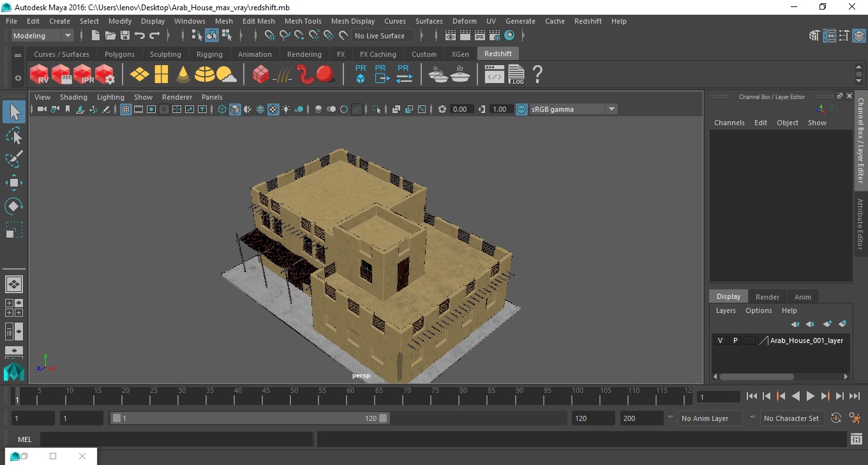Open the Layers menu in the Layer Editor

pos(726,310)
